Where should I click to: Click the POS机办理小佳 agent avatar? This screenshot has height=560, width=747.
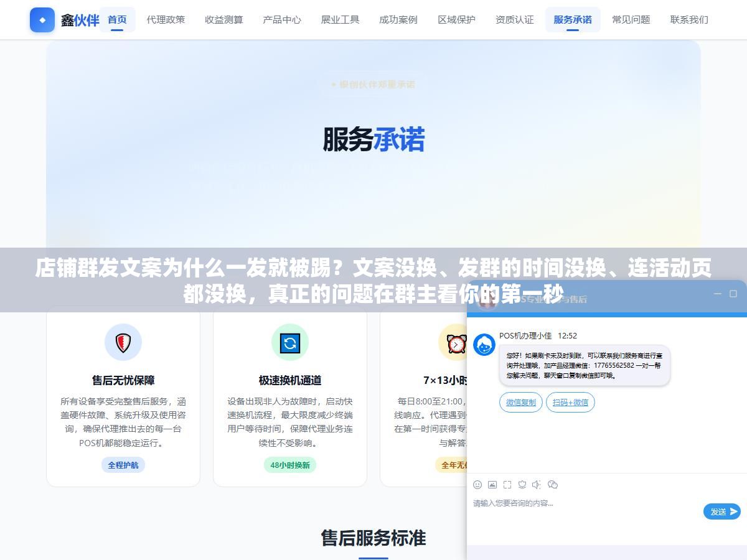point(484,345)
